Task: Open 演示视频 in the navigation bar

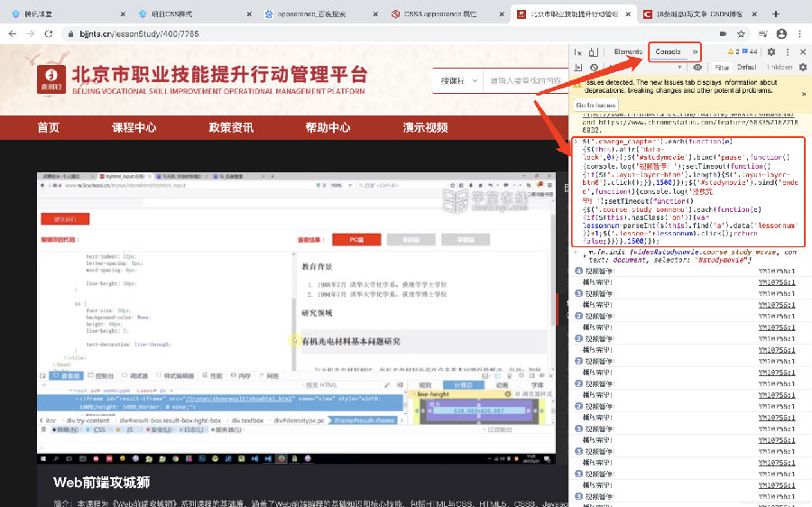Action: coord(425,127)
